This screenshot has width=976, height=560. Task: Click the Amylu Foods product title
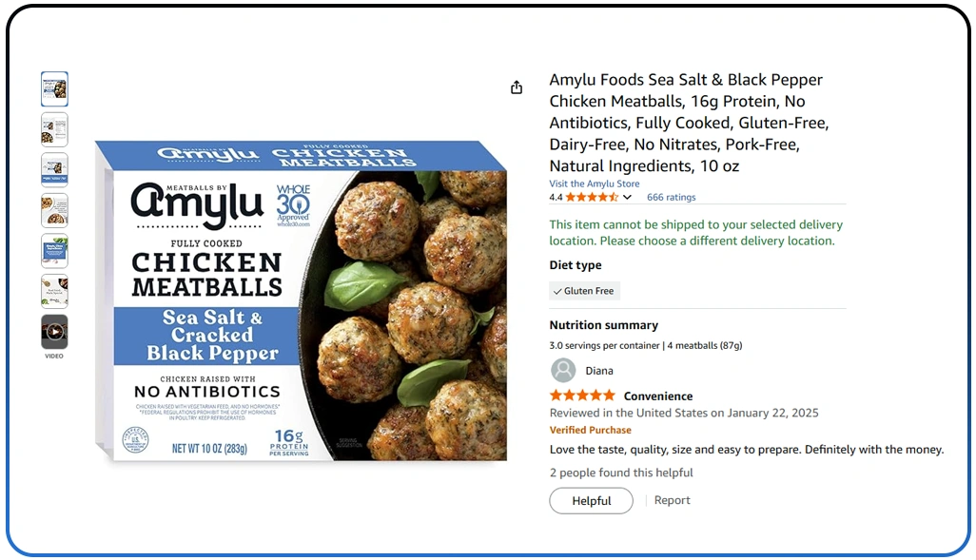pyautogui.click(x=689, y=123)
